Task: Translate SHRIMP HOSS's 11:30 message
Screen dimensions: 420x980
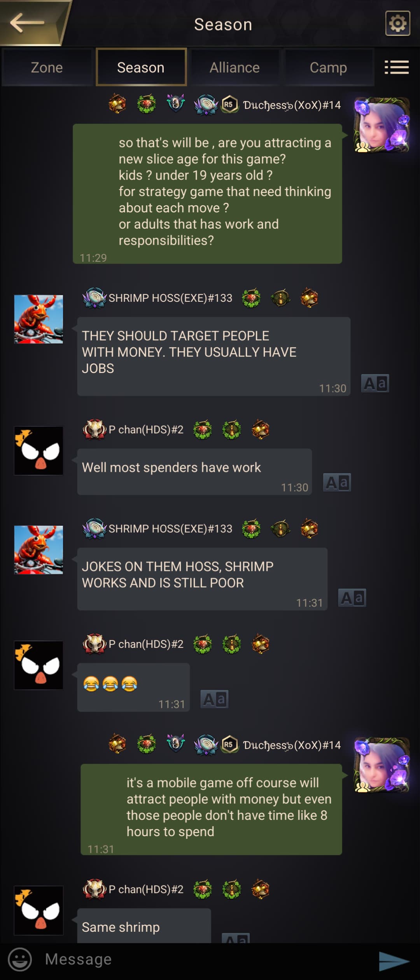Action: (375, 383)
